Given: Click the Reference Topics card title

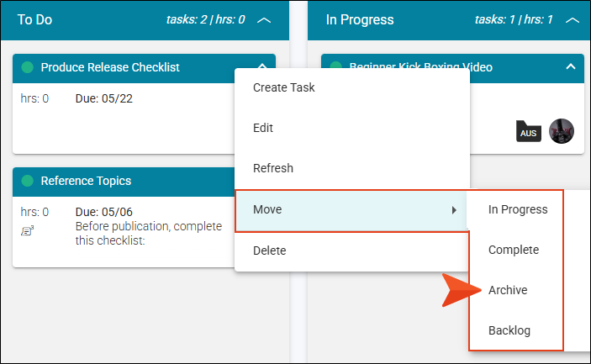Looking at the screenshot, I should pyautogui.click(x=86, y=181).
